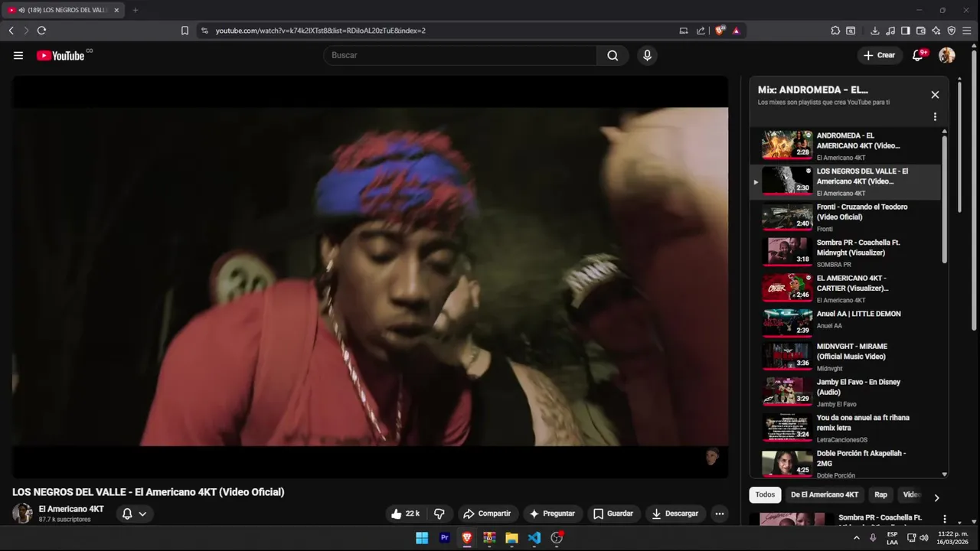Open browser downloads arrow icon
The image size is (980, 551).
[875, 31]
